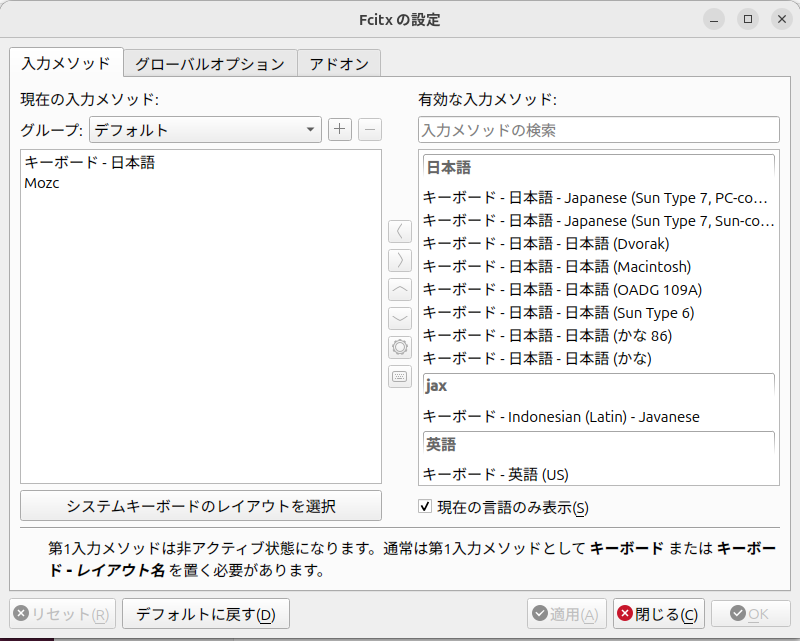Viewport: 800px width, 641px height.
Task: Switch to the グローバルオプション tab
Action: click(x=208, y=63)
